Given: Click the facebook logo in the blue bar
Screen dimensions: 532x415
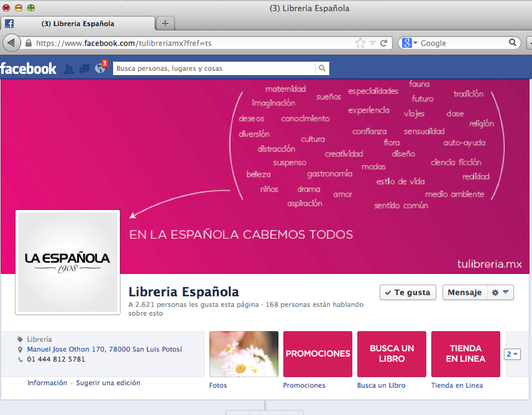Looking at the screenshot, I should (28, 68).
